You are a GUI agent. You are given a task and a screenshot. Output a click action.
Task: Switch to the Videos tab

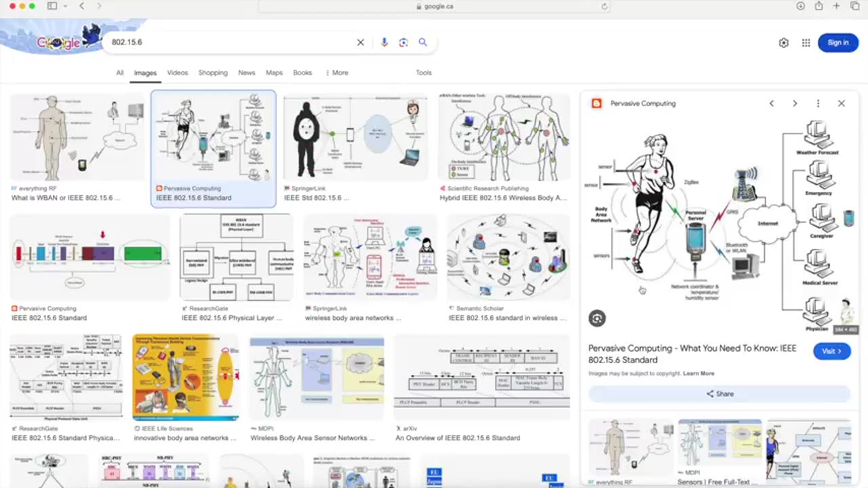pos(177,73)
